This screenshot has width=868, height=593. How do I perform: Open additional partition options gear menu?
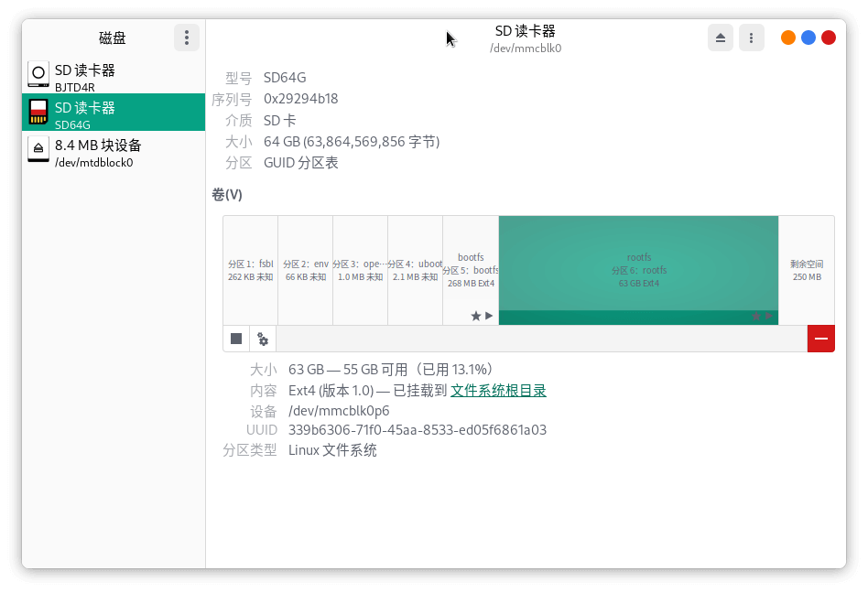click(263, 339)
